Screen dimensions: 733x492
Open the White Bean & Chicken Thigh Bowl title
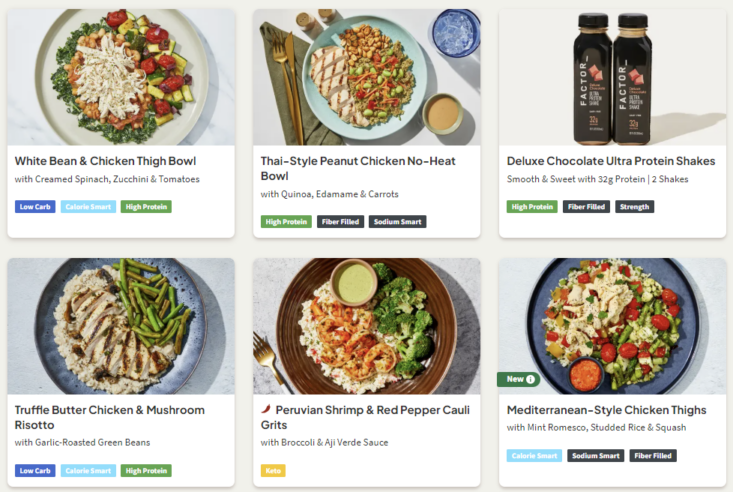pos(105,161)
